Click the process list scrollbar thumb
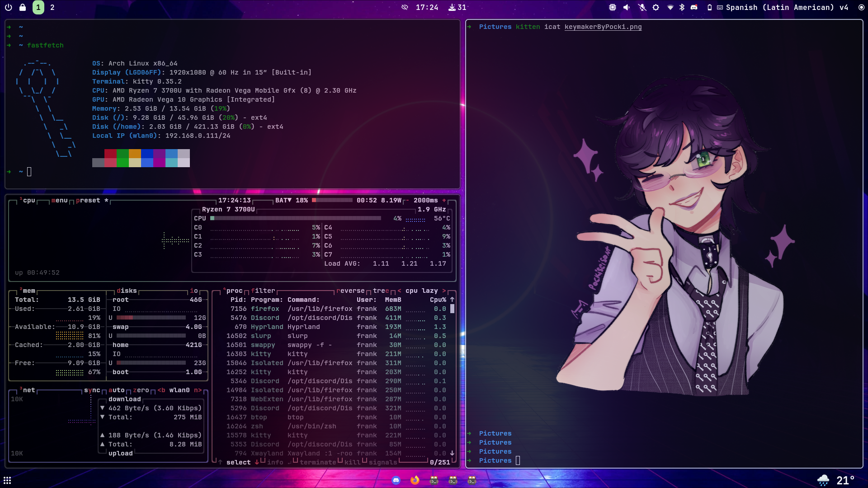 click(452, 309)
